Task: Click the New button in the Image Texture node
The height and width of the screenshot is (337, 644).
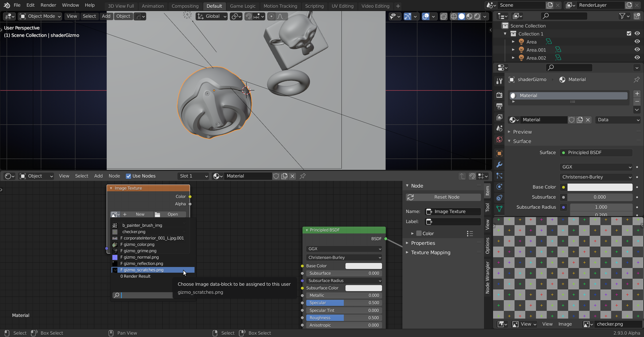Action: pyautogui.click(x=140, y=214)
